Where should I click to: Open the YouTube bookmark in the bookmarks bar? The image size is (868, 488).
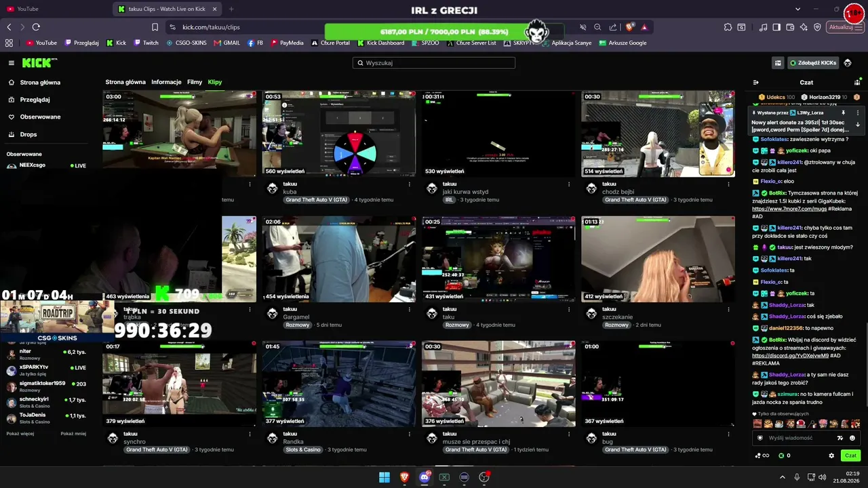pyautogui.click(x=41, y=43)
